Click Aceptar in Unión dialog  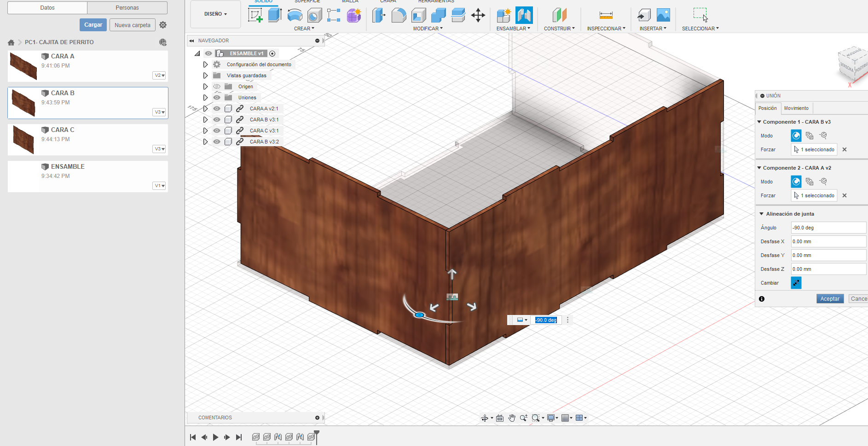click(x=830, y=299)
